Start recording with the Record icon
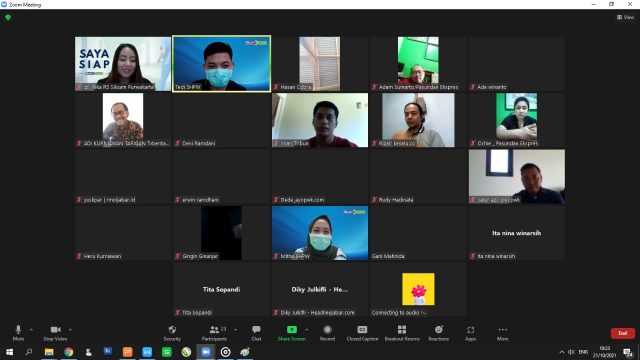The image size is (640, 360). point(327,333)
